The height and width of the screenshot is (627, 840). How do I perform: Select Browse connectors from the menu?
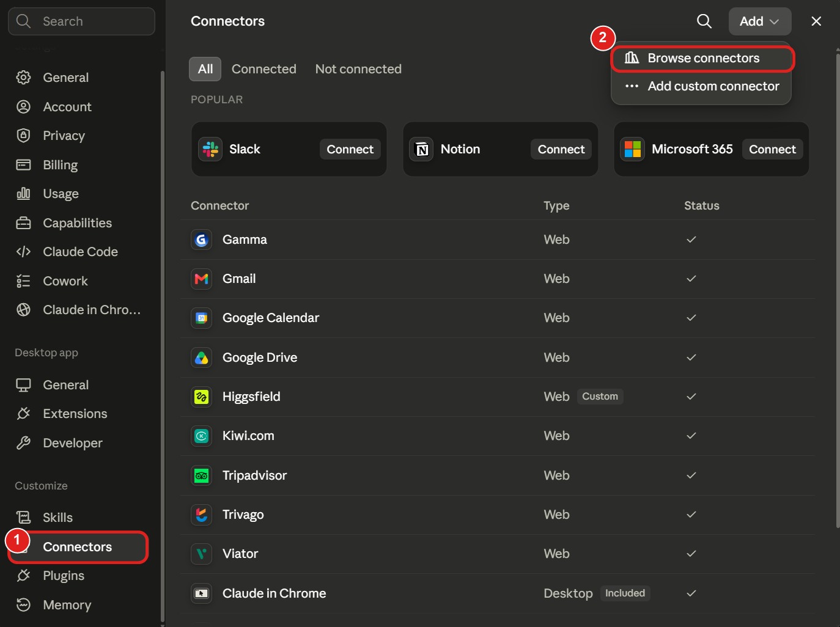pos(702,58)
